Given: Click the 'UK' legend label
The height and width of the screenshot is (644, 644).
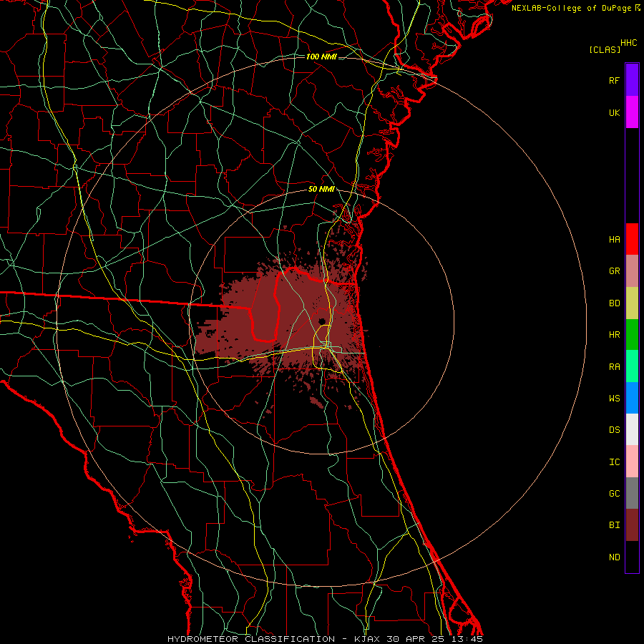Looking at the screenshot, I should click(614, 112).
